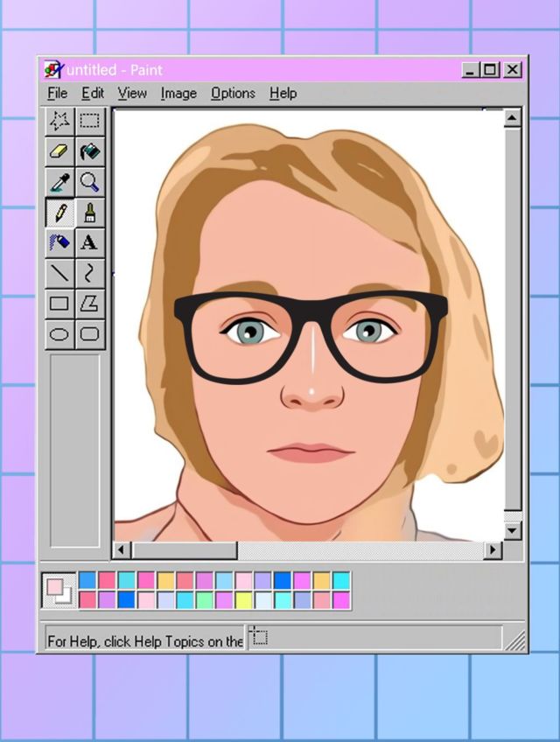Select the Free-Form Select star tool
This screenshot has height=742, width=560.
(x=59, y=121)
